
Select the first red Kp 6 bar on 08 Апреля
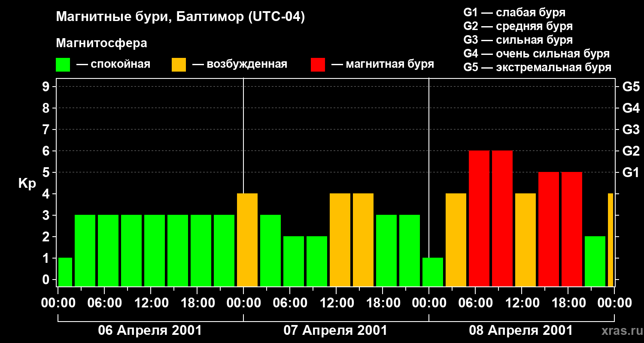pos(479,218)
